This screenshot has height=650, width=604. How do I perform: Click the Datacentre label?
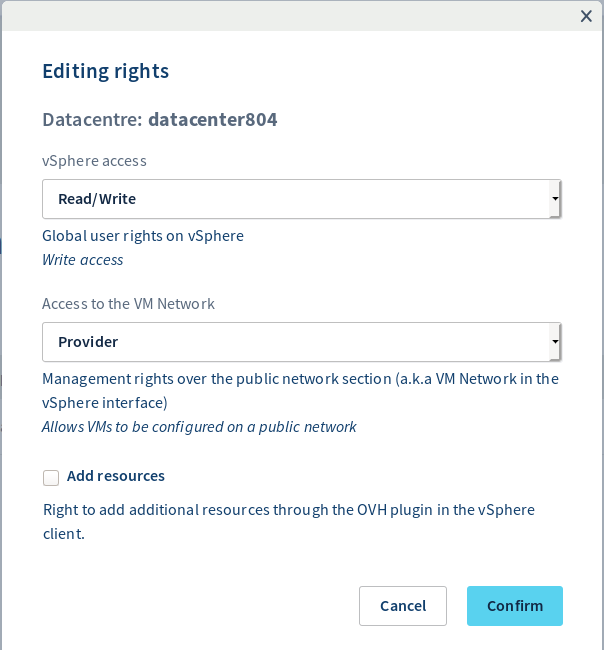pyautogui.click(x=92, y=120)
